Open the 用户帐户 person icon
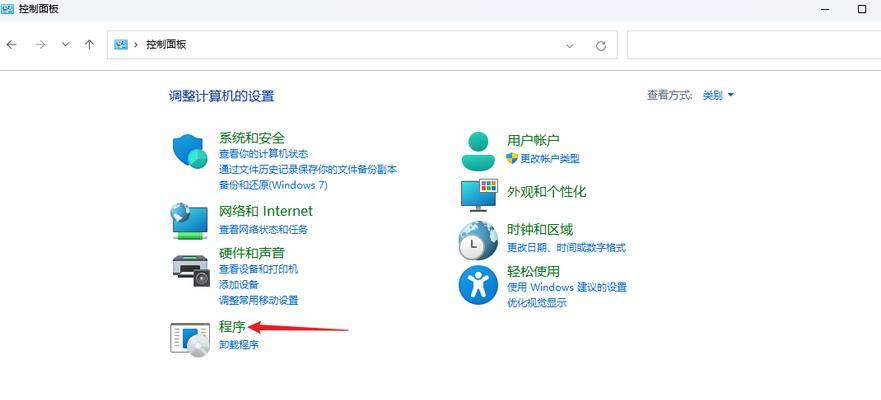This screenshot has width=881, height=400. [x=478, y=151]
